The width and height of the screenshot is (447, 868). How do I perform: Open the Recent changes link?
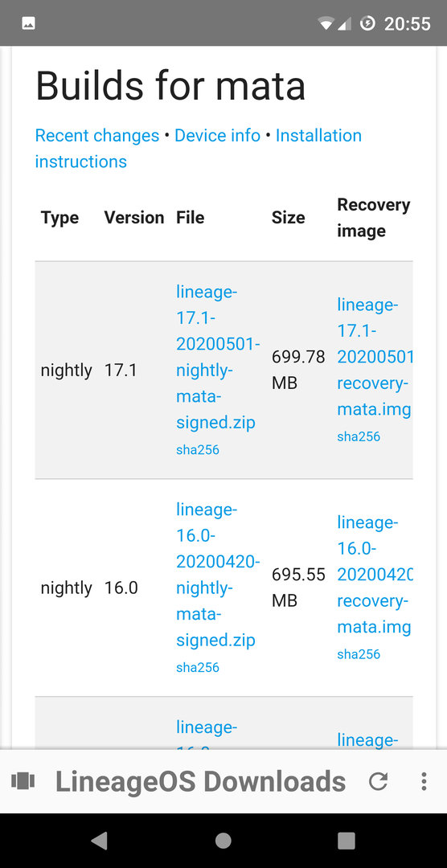pyautogui.click(x=97, y=136)
